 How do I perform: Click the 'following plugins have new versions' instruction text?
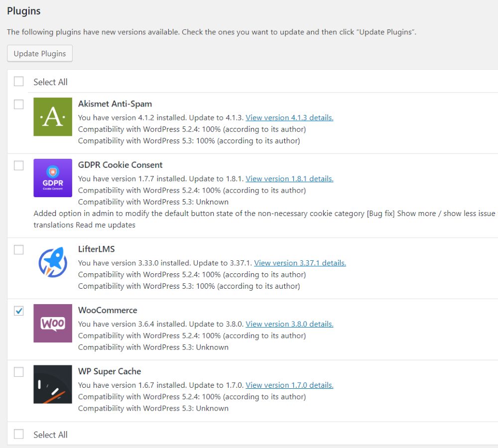click(x=212, y=32)
